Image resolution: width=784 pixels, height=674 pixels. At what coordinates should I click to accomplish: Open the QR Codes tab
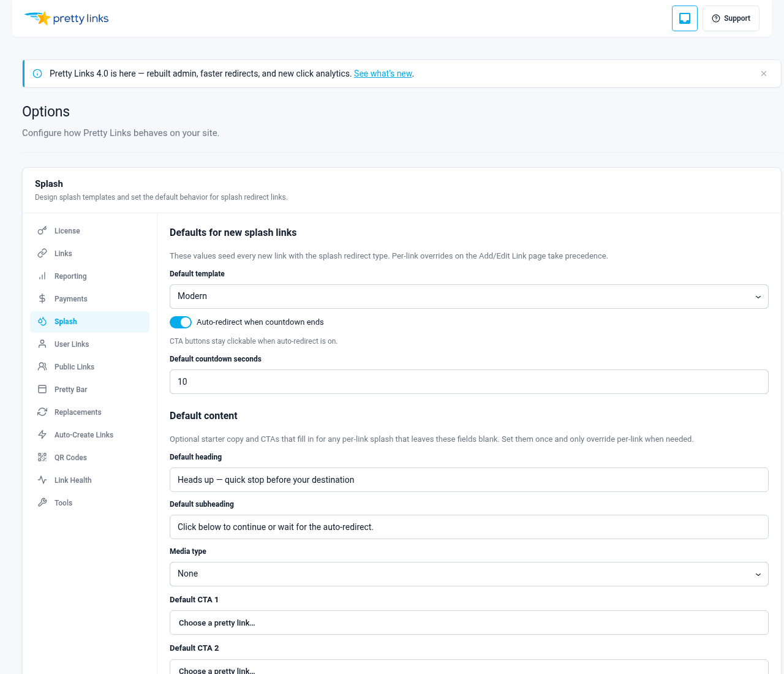coord(89,458)
